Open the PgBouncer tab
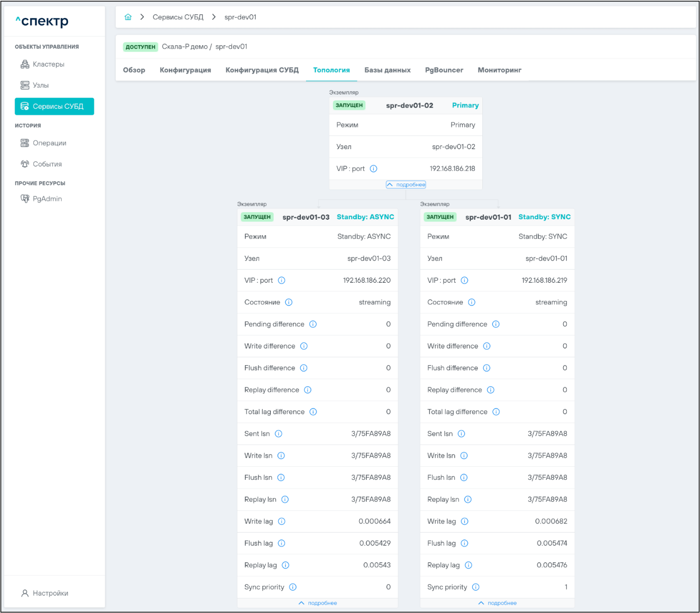Viewport: 700px width, 613px height. click(444, 70)
